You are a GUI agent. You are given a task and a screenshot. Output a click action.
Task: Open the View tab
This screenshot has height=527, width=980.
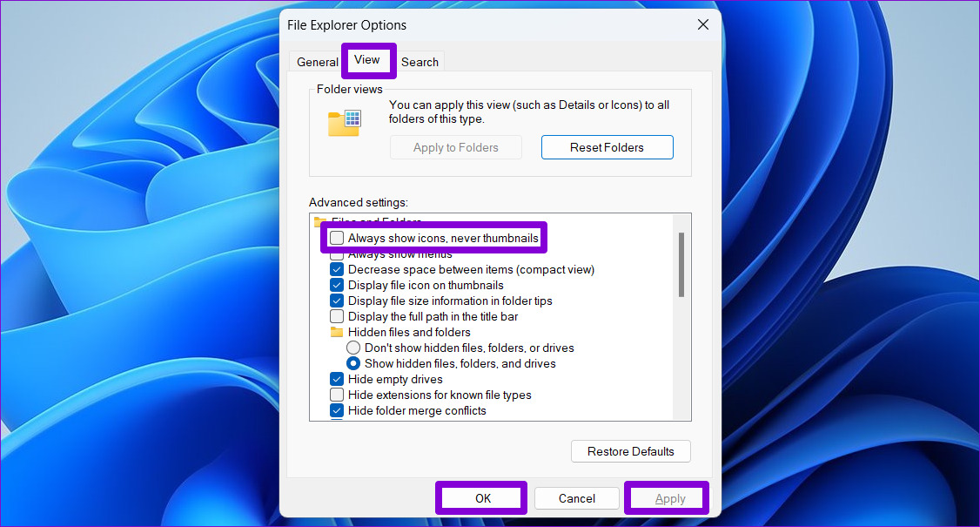[x=367, y=60]
